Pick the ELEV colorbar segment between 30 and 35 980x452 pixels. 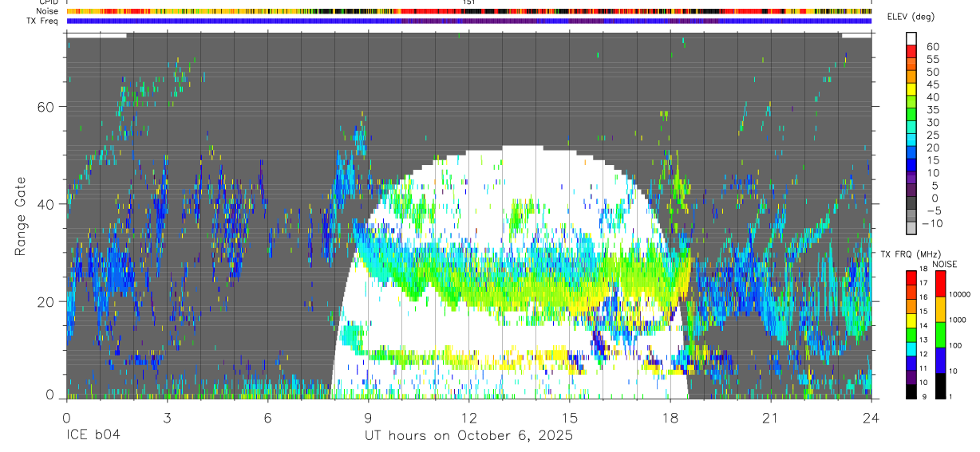tap(911, 114)
